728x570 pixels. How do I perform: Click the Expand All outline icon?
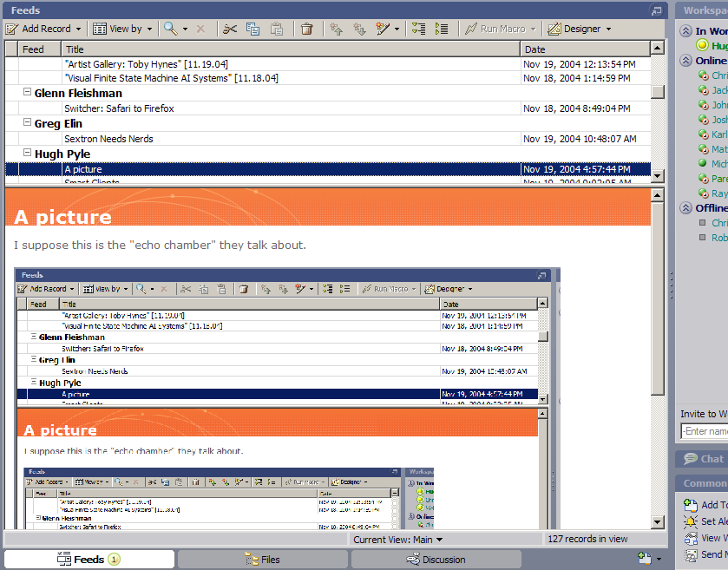click(x=419, y=29)
